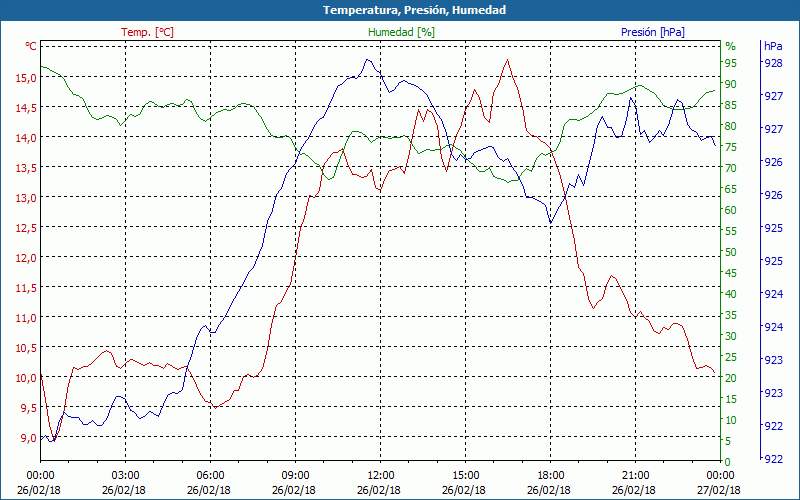Click the 26/02/18 date under 06:00
Screen dimensions: 800x500
(209, 490)
